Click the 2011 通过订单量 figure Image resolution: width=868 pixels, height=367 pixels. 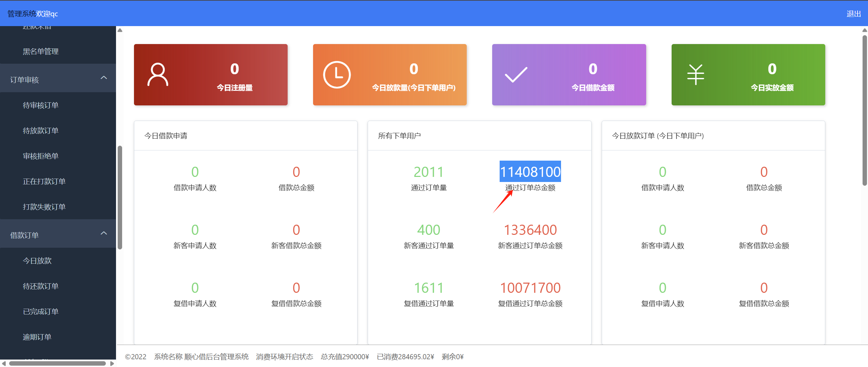tap(428, 172)
